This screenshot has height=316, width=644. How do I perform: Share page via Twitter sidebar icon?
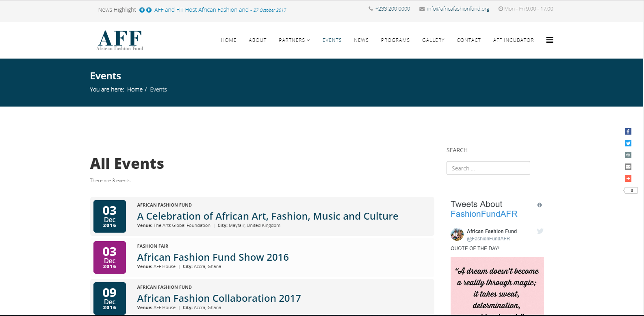(x=628, y=143)
